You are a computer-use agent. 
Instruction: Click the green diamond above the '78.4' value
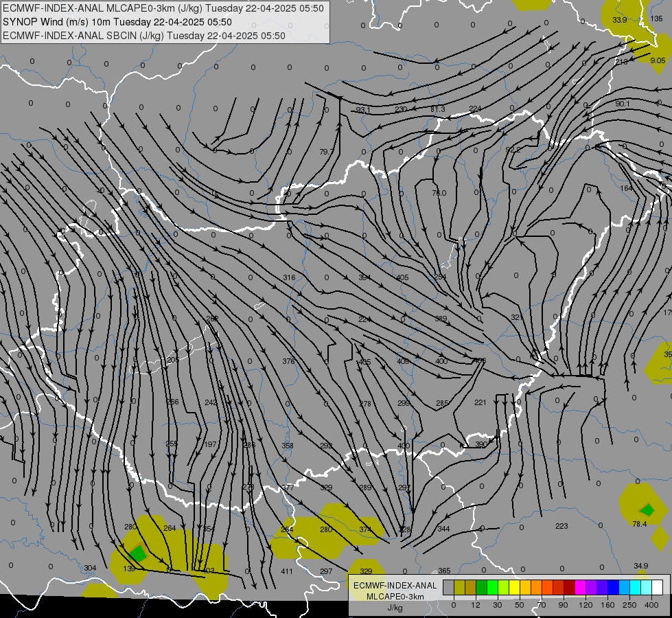click(x=647, y=510)
